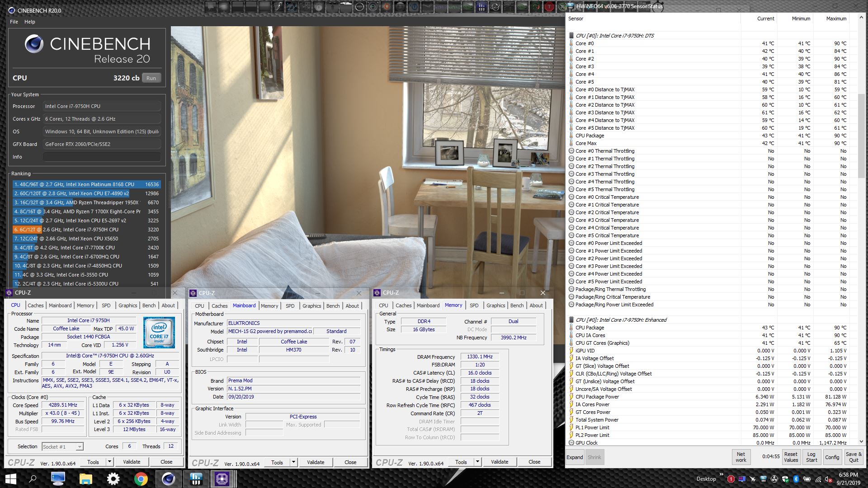Switch to Bench tab in left CPU-Z window
This screenshot has height=488, width=868.
[x=149, y=305]
